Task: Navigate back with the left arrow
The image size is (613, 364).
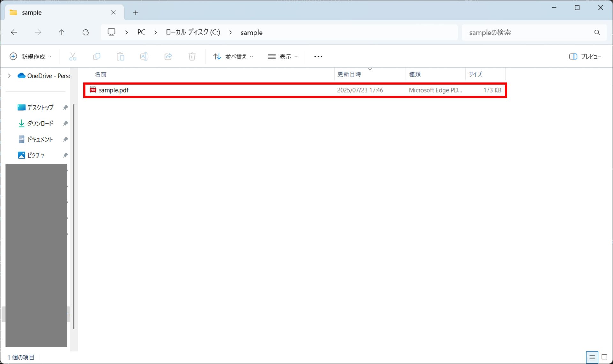Action: (14, 32)
